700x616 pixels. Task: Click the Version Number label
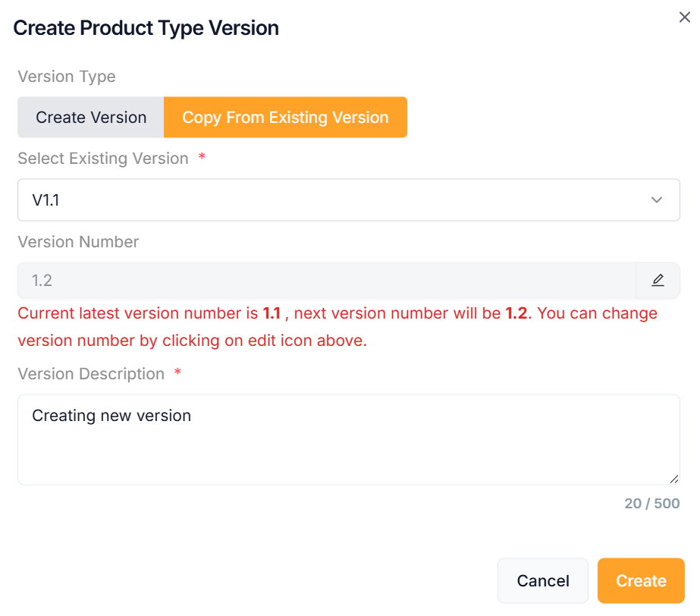pyautogui.click(x=78, y=242)
